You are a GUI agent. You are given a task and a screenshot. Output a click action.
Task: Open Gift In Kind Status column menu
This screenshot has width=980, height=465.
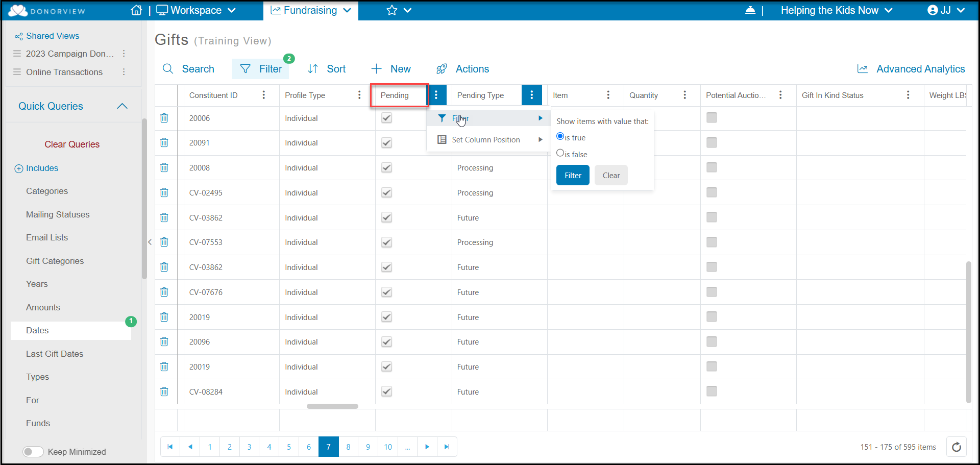(x=909, y=95)
